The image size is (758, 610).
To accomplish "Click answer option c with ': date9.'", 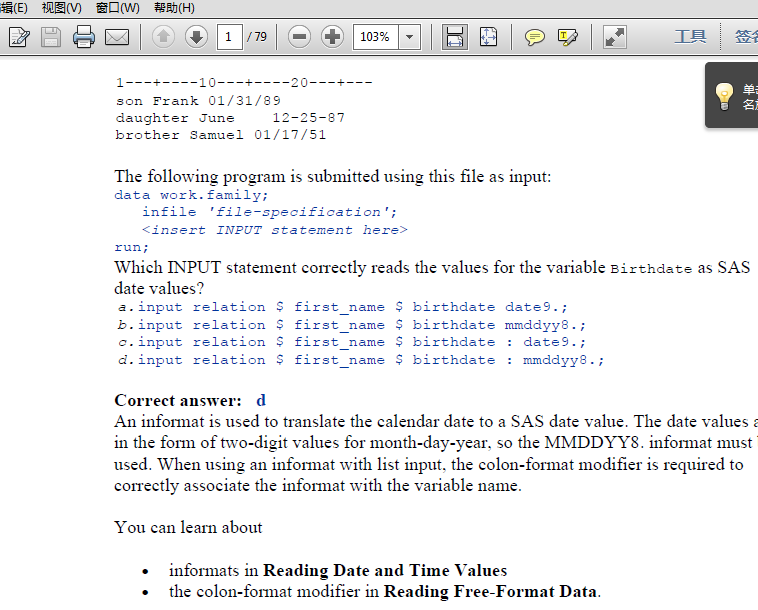I will [352, 342].
